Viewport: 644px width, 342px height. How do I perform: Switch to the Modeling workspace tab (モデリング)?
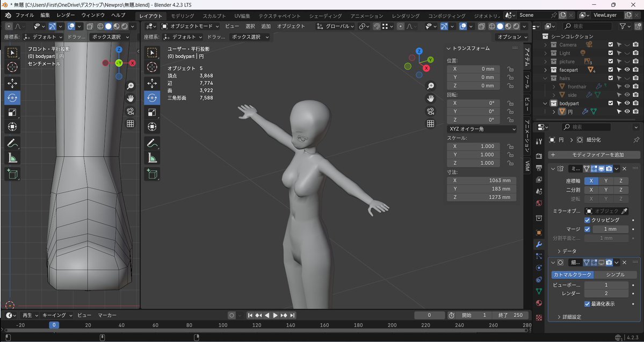(x=183, y=16)
